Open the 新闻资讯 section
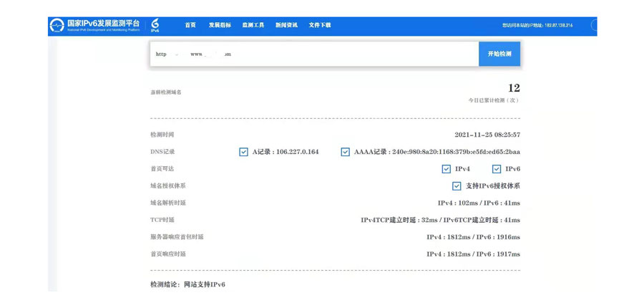This screenshot has height=308, width=644. pyautogui.click(x=286, y=25)
